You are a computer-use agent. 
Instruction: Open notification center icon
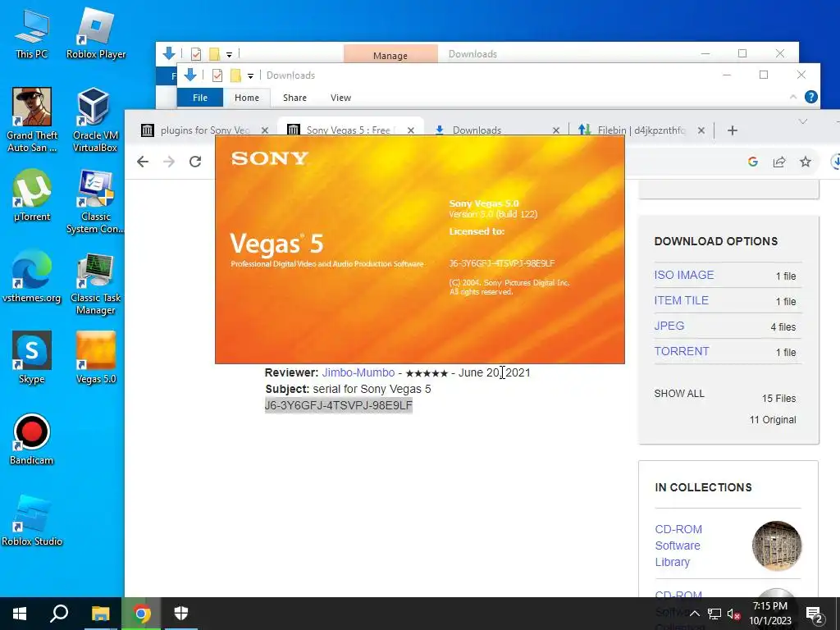tap(815, 614)
